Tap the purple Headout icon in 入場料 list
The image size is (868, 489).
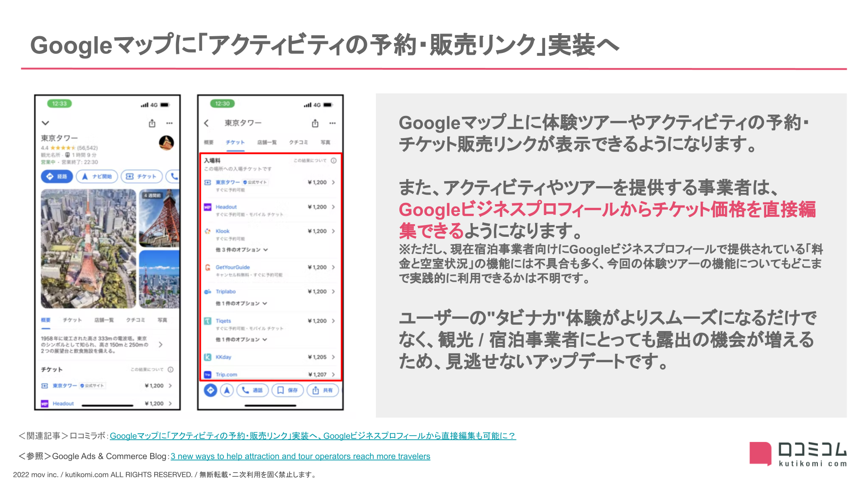coord(208,207)
